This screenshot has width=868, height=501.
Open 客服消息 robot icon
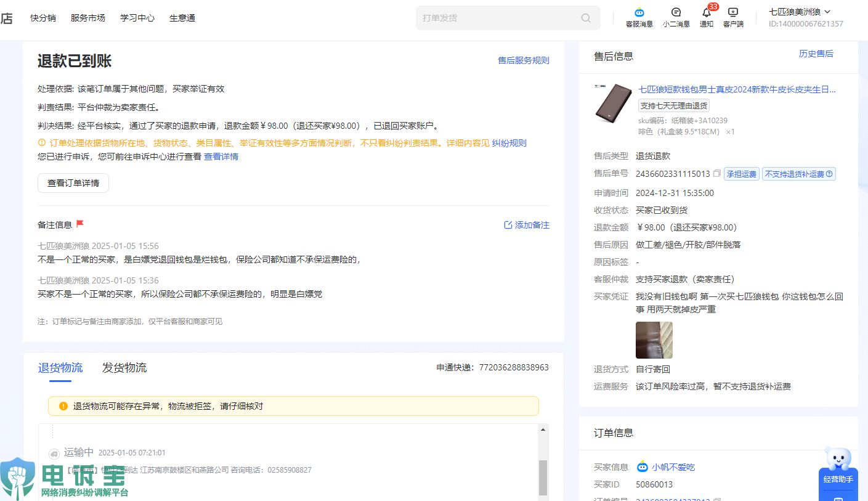point(639,12)
